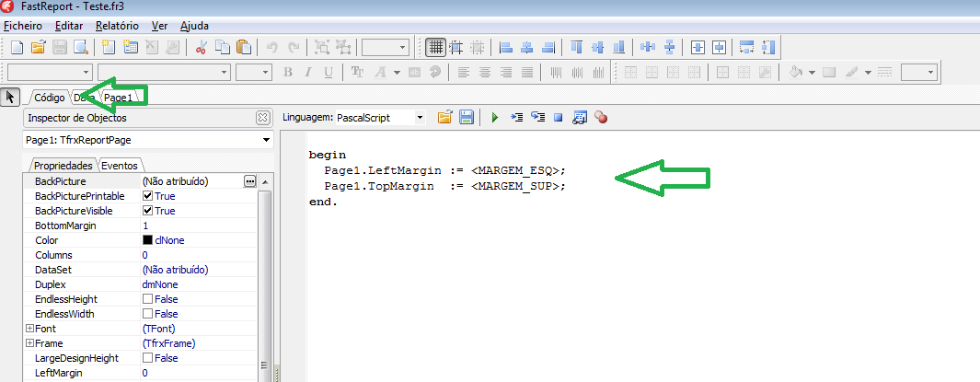Expand the Frame property node
This screenshot has height=382, width=980.
[29, 343]
